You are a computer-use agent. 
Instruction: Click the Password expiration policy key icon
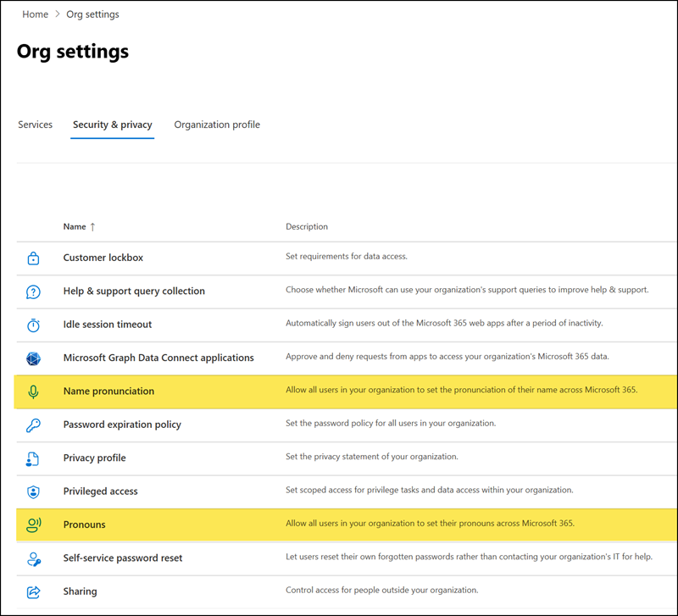[x=33, y=425]
